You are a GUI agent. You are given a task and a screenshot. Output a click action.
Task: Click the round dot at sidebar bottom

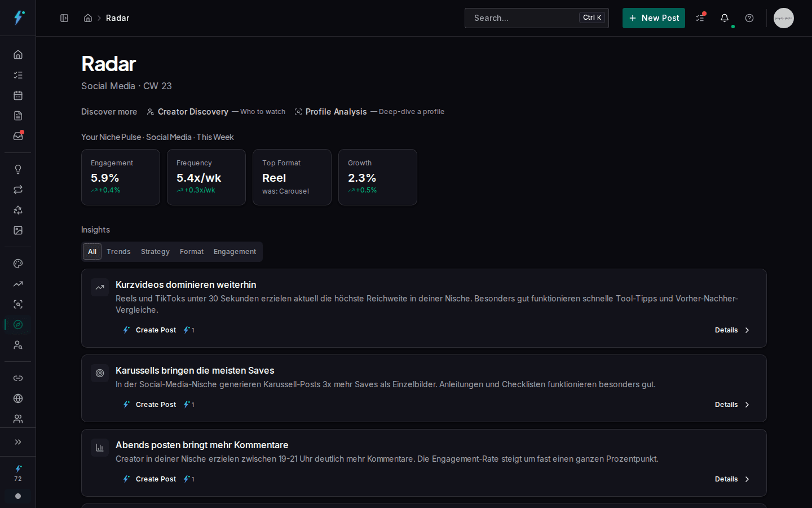click(x=18, y=496)
